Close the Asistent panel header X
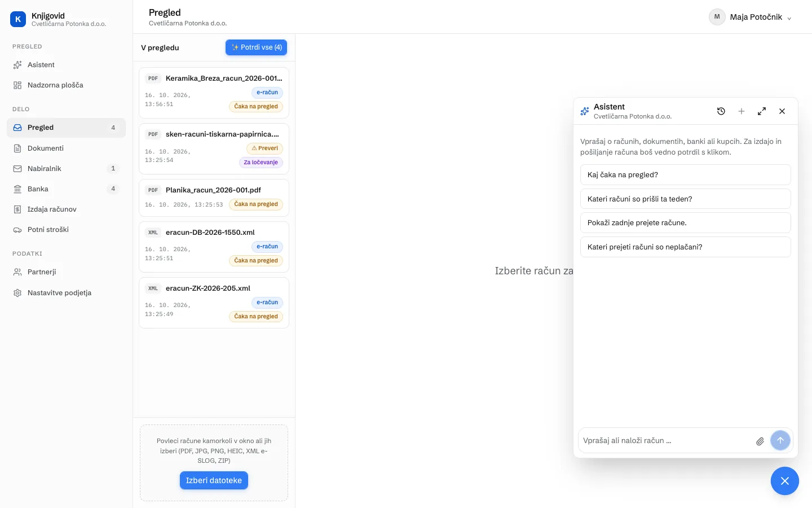812x508 pixels. point(782,111)
